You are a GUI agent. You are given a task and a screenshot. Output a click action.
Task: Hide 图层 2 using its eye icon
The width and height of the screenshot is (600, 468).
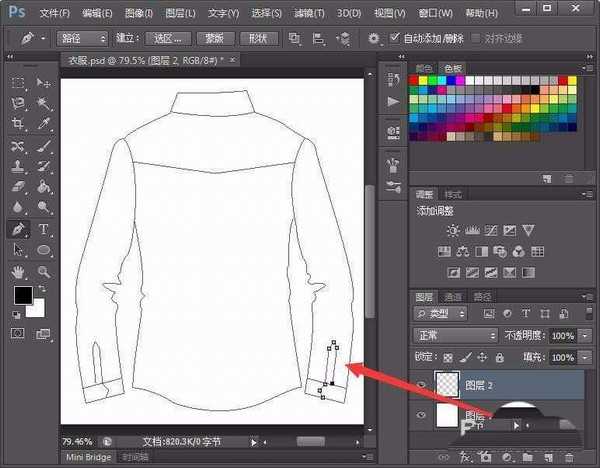(423, 382)
